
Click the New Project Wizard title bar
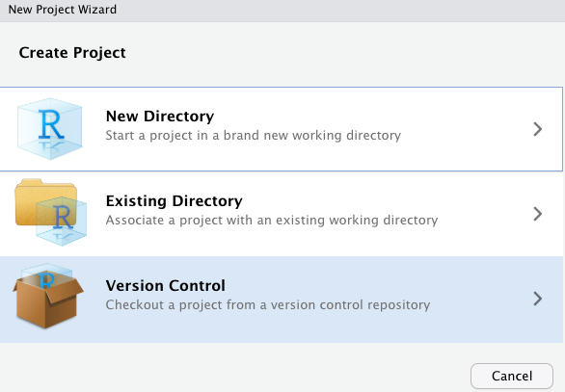282,10
